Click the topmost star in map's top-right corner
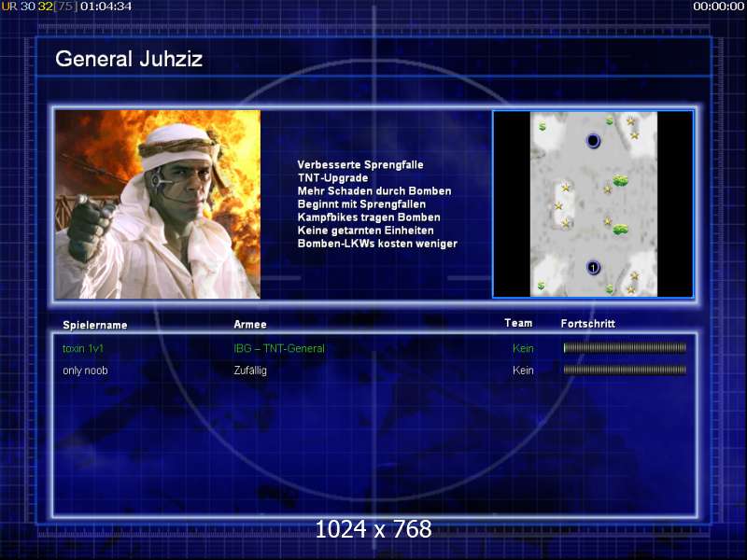The width and height of the screenshot is (747, 560). [631, 121]
